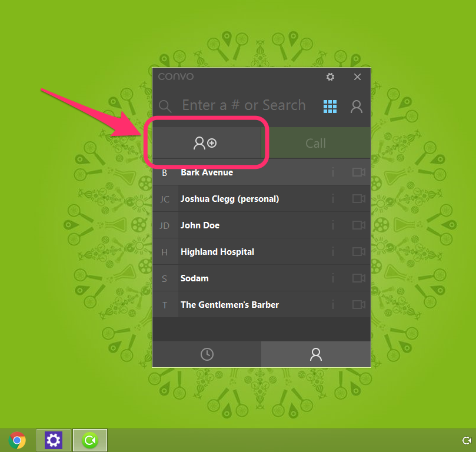This screenshot has width=476, height=452.
Task: Select The Gentlemen's Barber contact row
Action: click(229, 305)
